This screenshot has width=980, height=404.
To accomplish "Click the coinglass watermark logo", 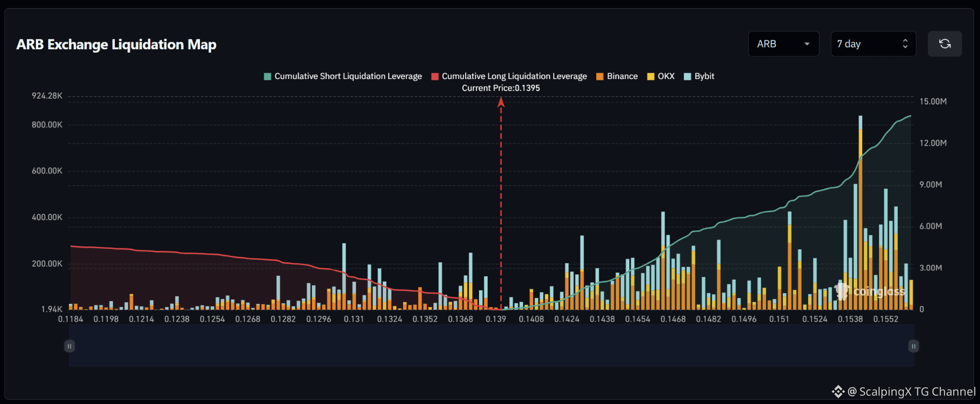I will pos(869,291).
